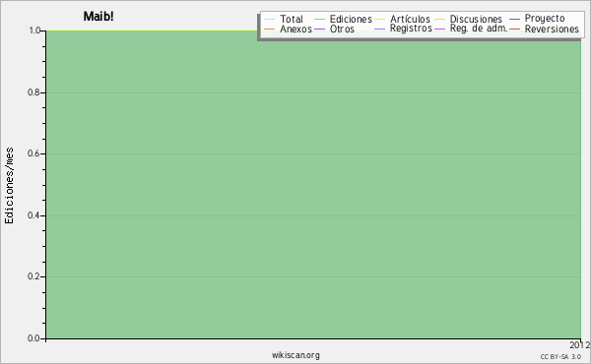Viewport: 591px width, 364px height.
Task: Click the 0.0 y-axis tick label
Action: tap(33, 338)
